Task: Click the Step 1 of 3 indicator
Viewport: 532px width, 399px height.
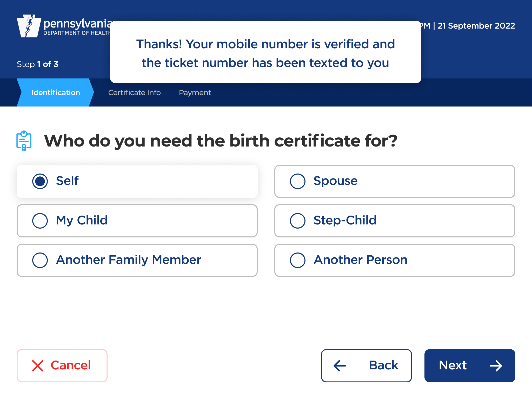Action: (38, 64)
